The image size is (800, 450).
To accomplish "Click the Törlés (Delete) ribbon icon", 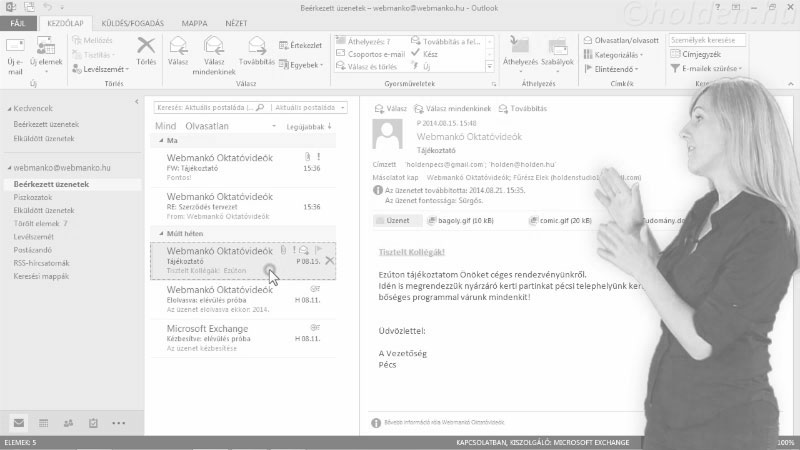I will [146, 52].
